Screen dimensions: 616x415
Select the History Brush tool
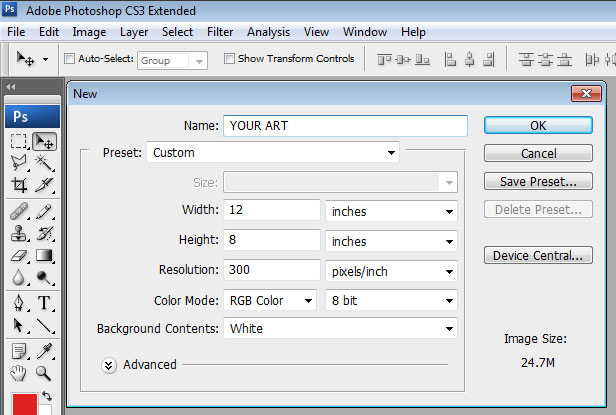(44, 233)
